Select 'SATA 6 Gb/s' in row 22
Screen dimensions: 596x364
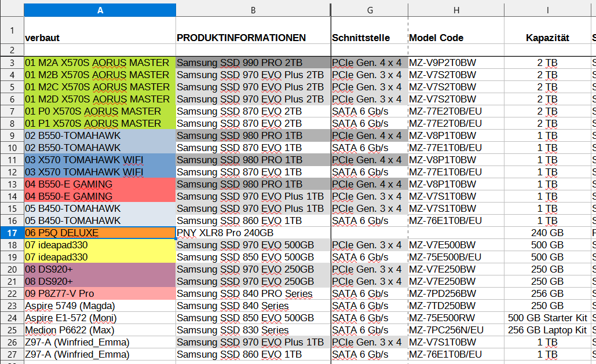370,294
